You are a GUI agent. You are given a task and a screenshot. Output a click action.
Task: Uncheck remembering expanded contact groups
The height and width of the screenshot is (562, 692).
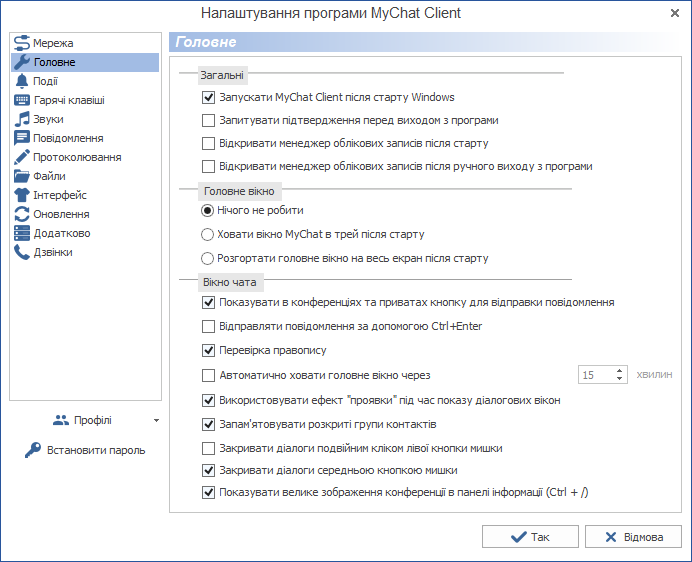208,425
